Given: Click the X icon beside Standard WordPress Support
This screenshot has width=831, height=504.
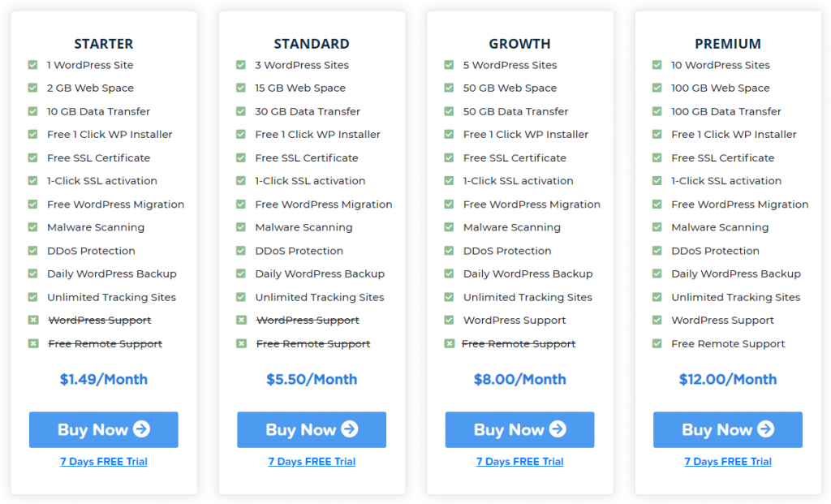Looking at the screenshot, I should coord(241,320).
